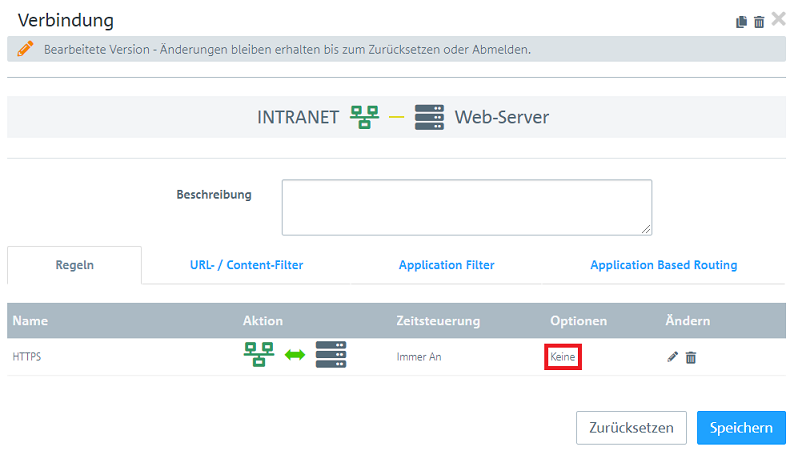Image resolution: width=794 pixels, height=451 pixels.
Task: Click into the Beschreibung text field
Action: pos(466,207)
